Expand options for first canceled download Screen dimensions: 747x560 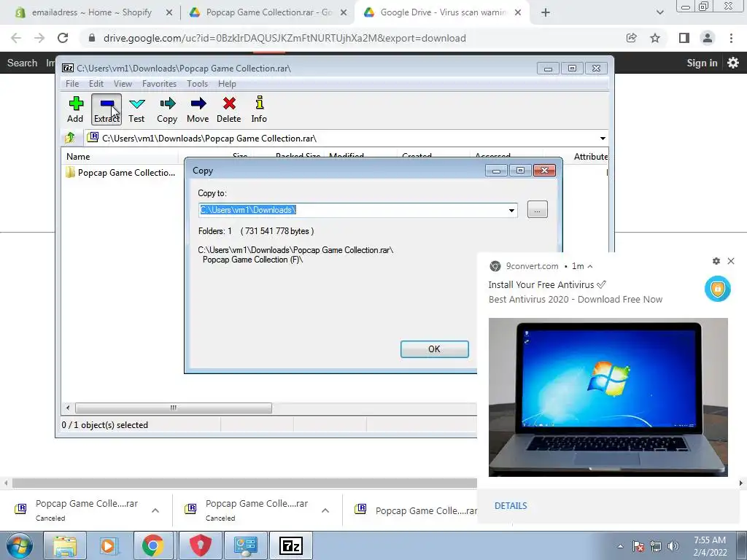[x=155, y=510]
